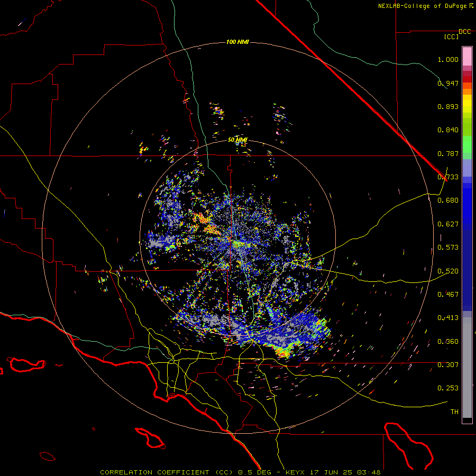The height and width of the screenshot is (476, 476).
Task: Select the 0.680 scale value
Action: click(448, 200)
